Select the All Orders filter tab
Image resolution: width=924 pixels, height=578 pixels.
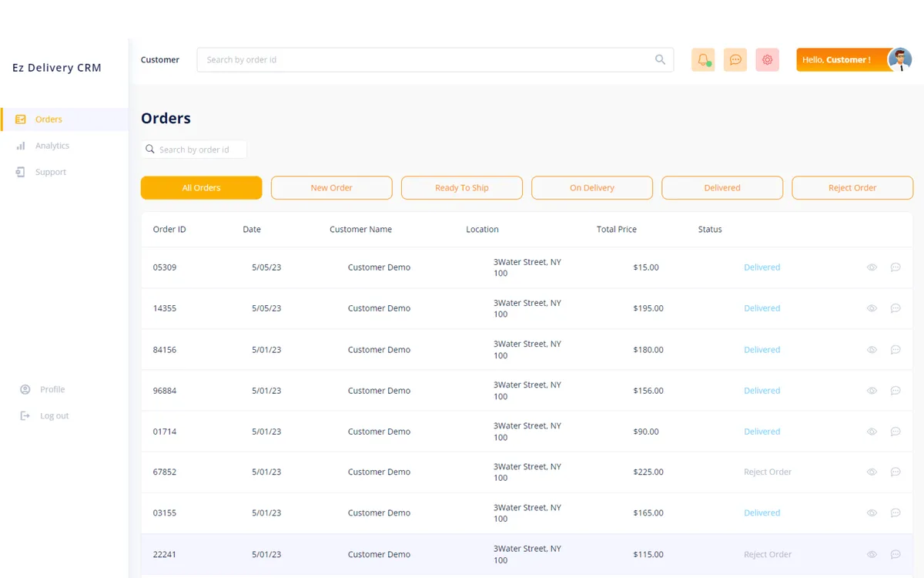coord(202,188)
